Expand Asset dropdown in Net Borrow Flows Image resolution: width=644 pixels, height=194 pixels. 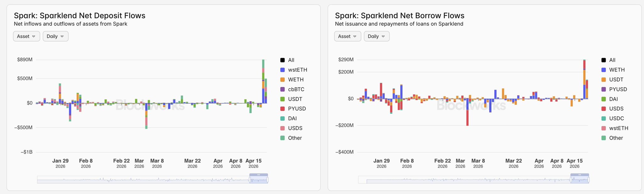point(347,36)
